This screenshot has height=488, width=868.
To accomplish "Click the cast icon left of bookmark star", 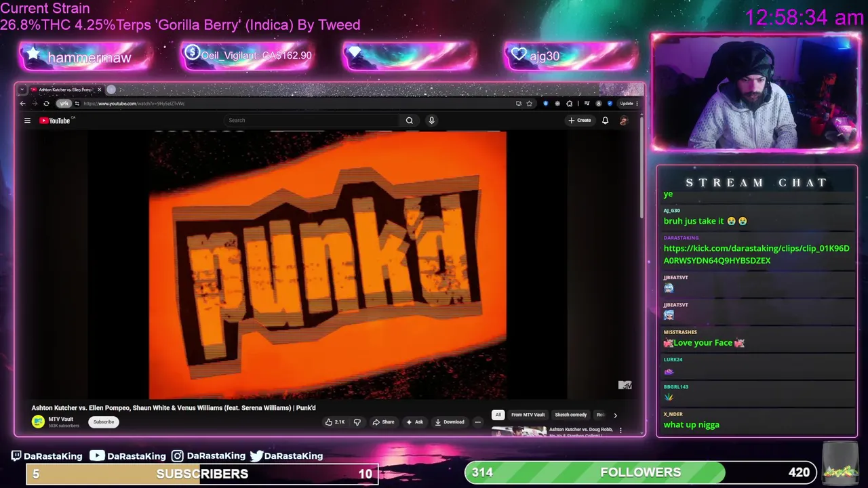I will [519, 104].
